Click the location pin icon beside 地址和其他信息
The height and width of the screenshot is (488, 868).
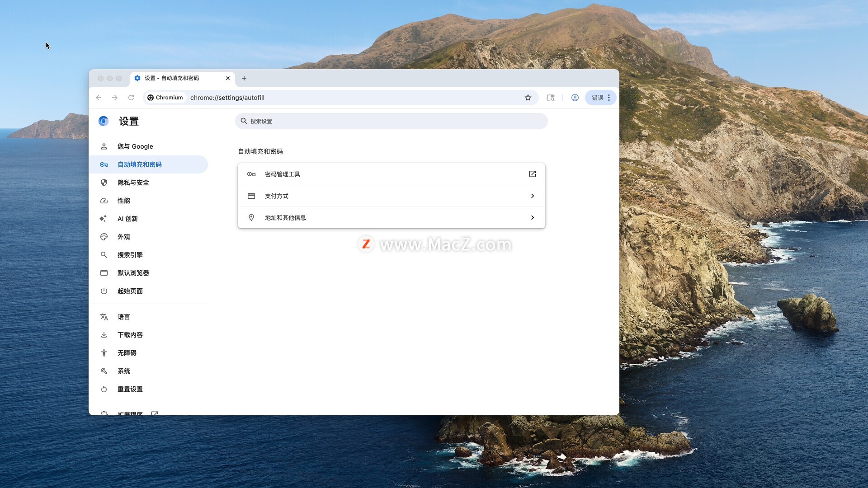coord(251,218)
